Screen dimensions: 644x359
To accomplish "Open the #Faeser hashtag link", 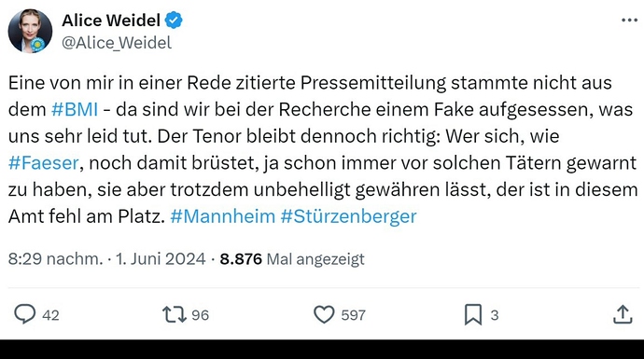I will 44,163.
